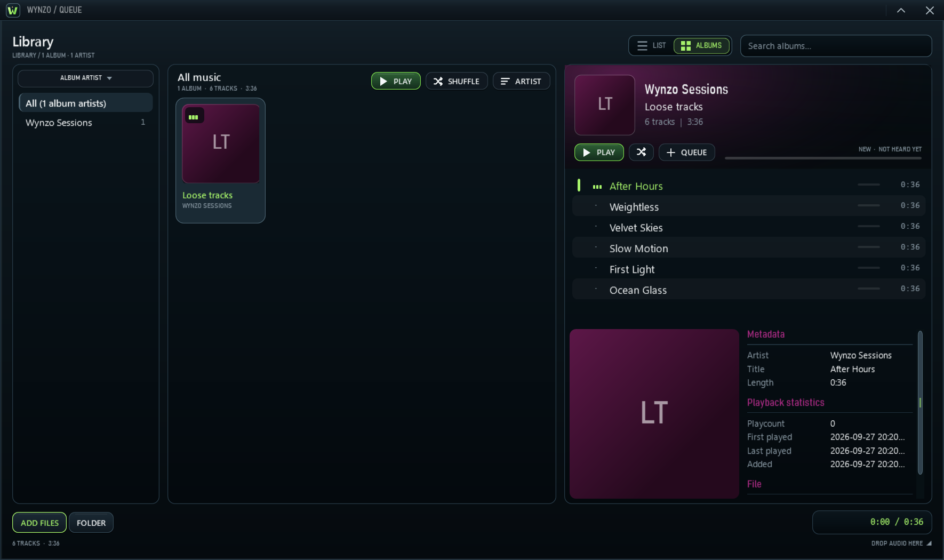This screenshot has height=560, width=944.
Task: Select the Slow Motion track
Action: click(749, 248)
